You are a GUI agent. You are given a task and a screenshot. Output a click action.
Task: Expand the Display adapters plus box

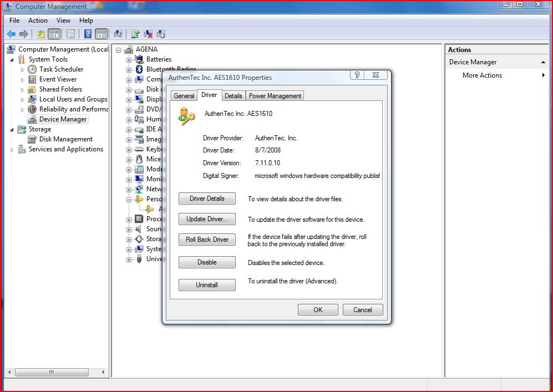pos(129,100)
